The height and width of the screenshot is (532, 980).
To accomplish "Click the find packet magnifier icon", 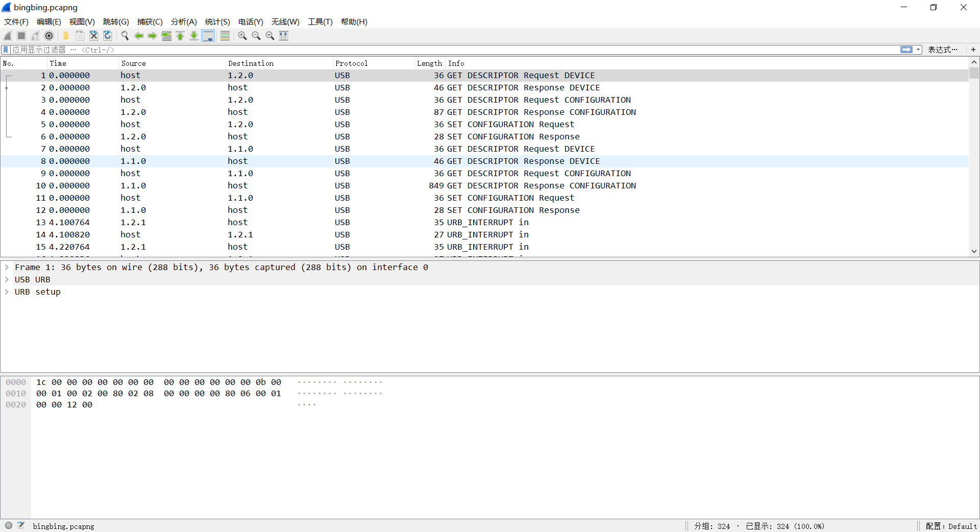I will pyautogui.click(x=125, y=36).
